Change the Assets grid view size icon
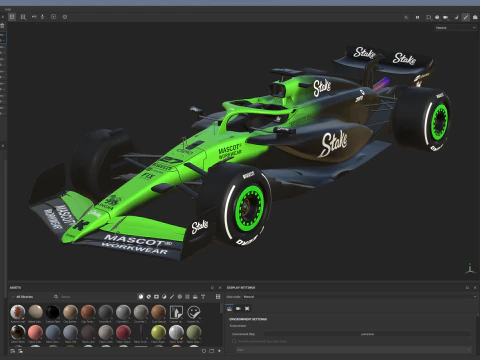This screenshot has width=480, height=360. click(x=218, y=296)
